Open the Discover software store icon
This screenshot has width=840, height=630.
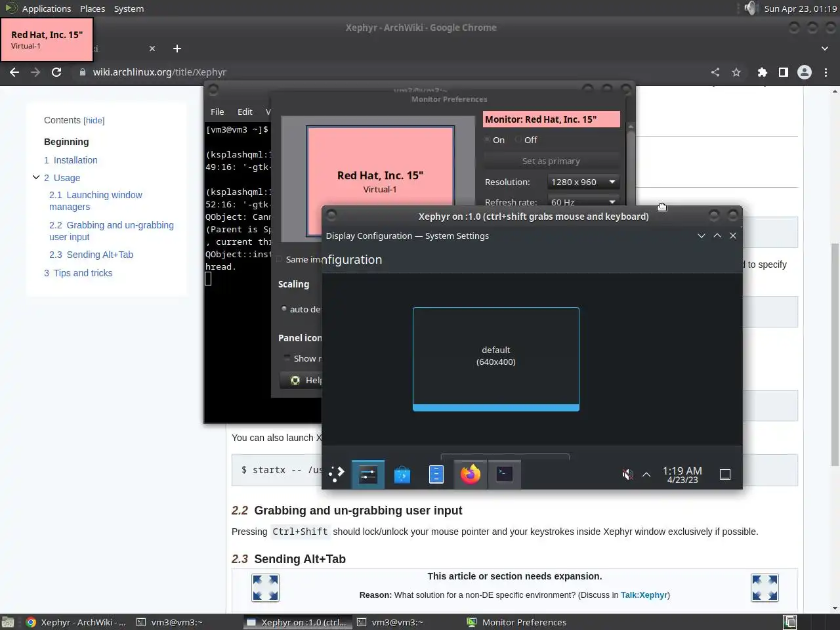[402, 474]
